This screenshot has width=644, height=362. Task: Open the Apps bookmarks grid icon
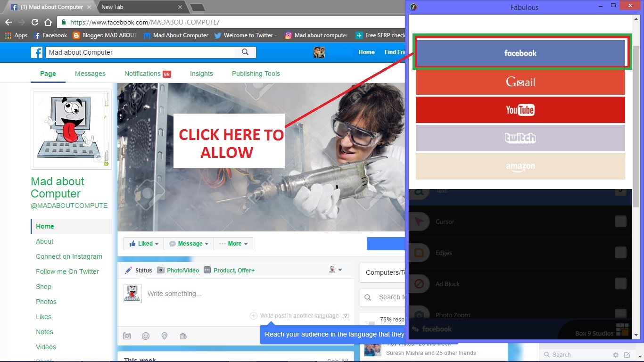point(8,35)
